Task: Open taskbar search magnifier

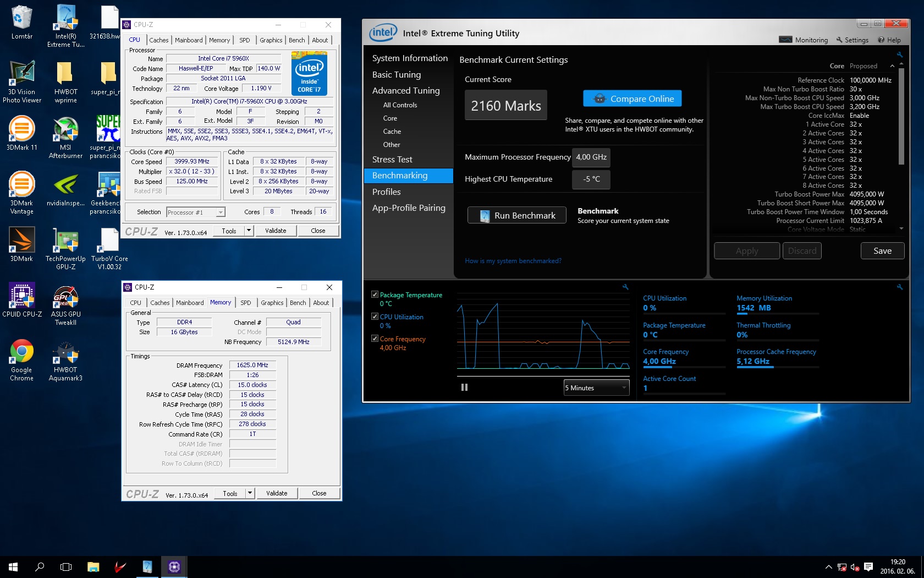Action: [x=40, y=566]
